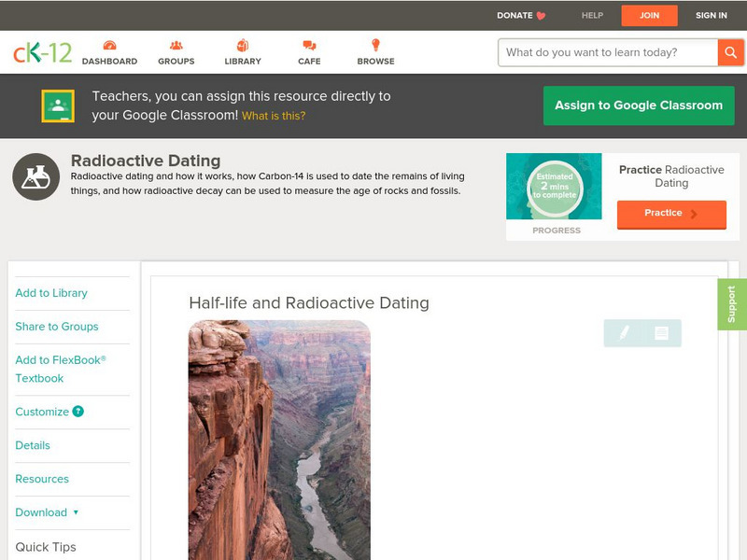Click the DONATE link

(x=521, y=15)
